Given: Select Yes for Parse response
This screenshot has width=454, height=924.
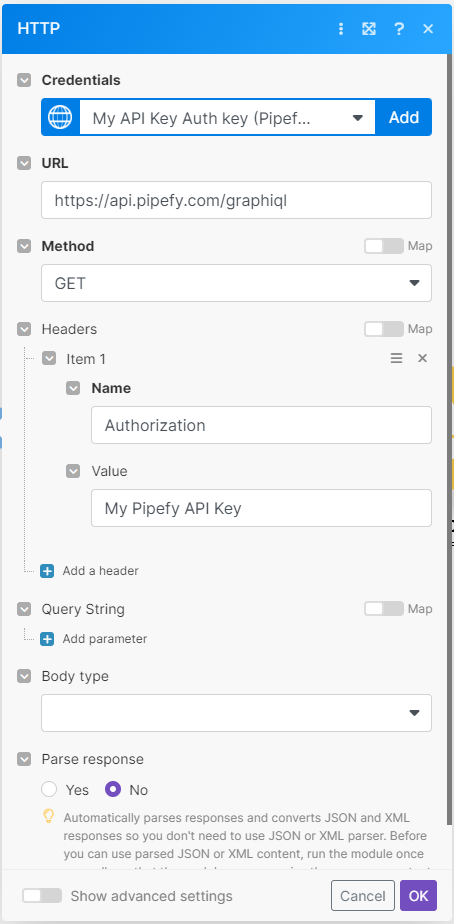Looking at the screenshot, I should coord(49,790).
